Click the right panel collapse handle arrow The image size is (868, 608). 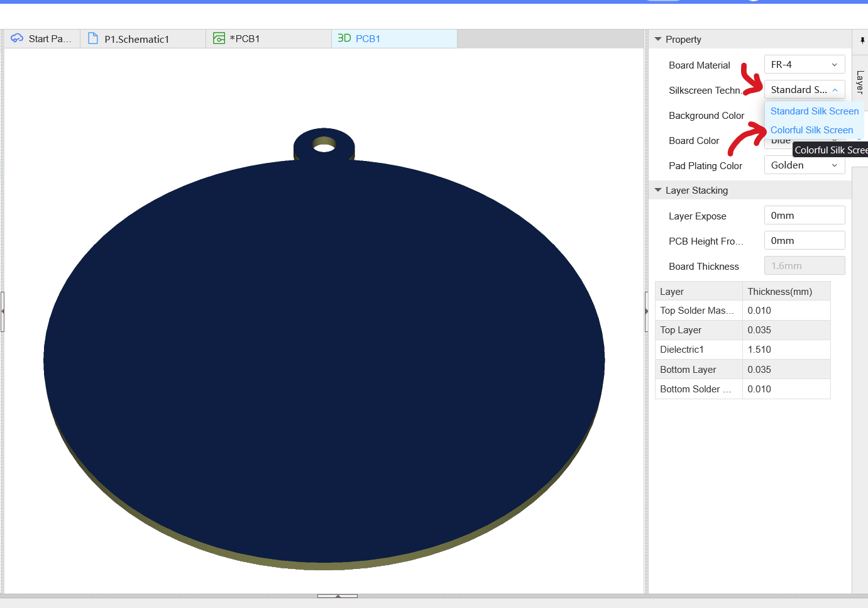646,311
